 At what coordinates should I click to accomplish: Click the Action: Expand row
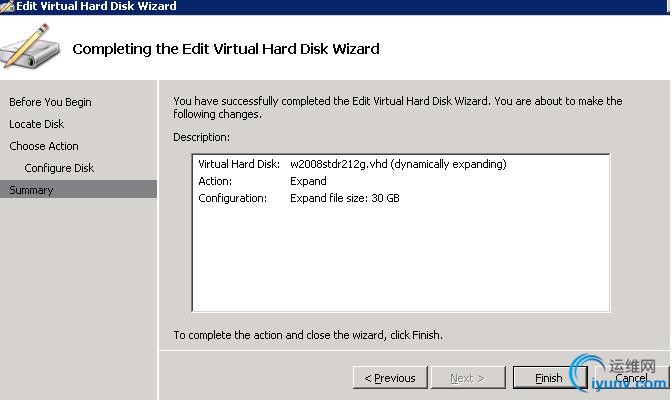point(262,181)
